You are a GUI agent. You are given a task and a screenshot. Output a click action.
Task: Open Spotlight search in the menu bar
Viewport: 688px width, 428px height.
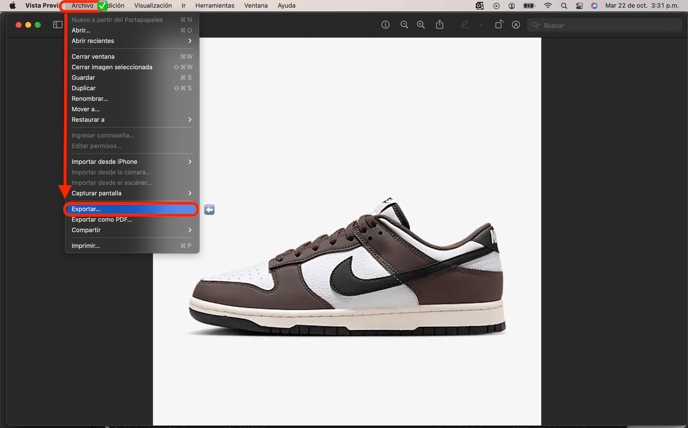[564, 6]
